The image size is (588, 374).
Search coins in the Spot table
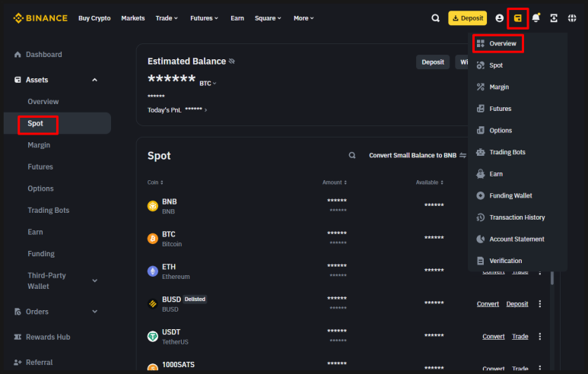[x=351, y=155]
